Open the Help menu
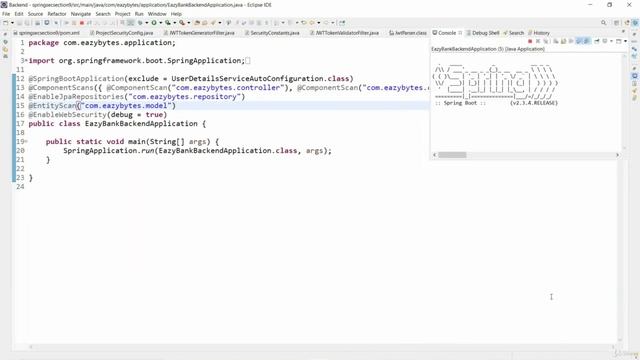 click(176, 14)
